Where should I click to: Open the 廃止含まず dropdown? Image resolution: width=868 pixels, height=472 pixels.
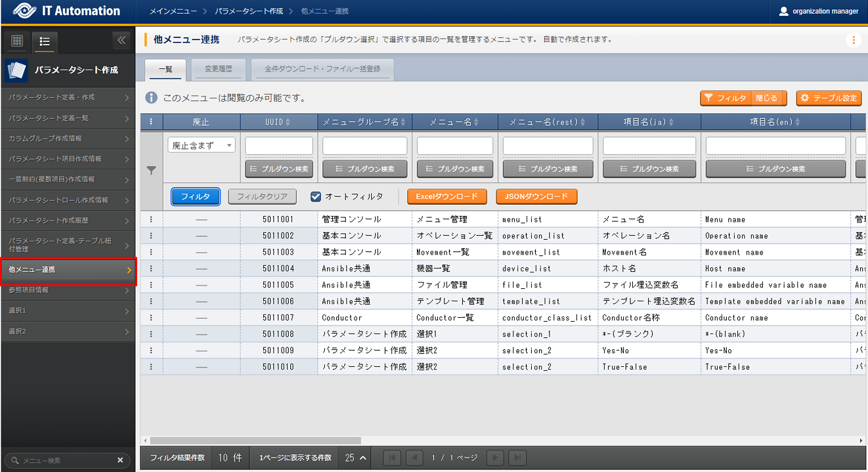[x=202, y=146]
